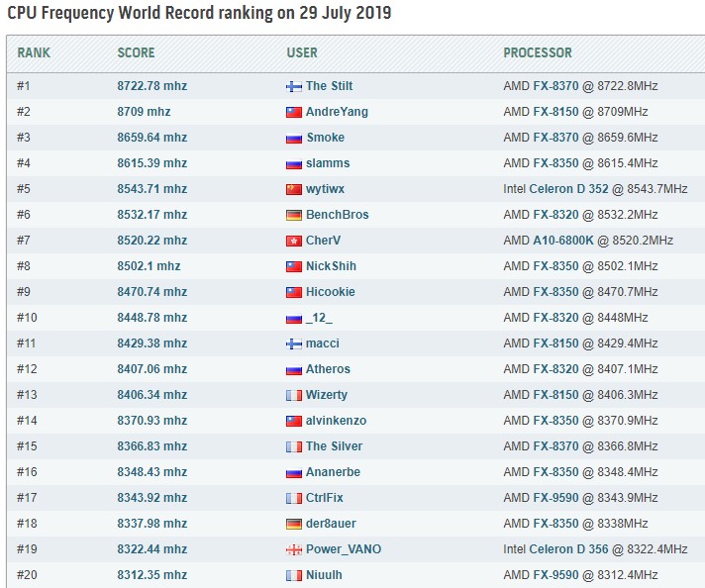Click the Russia flag beside Ananerbe
705x588 pixels.
(294, 472)
